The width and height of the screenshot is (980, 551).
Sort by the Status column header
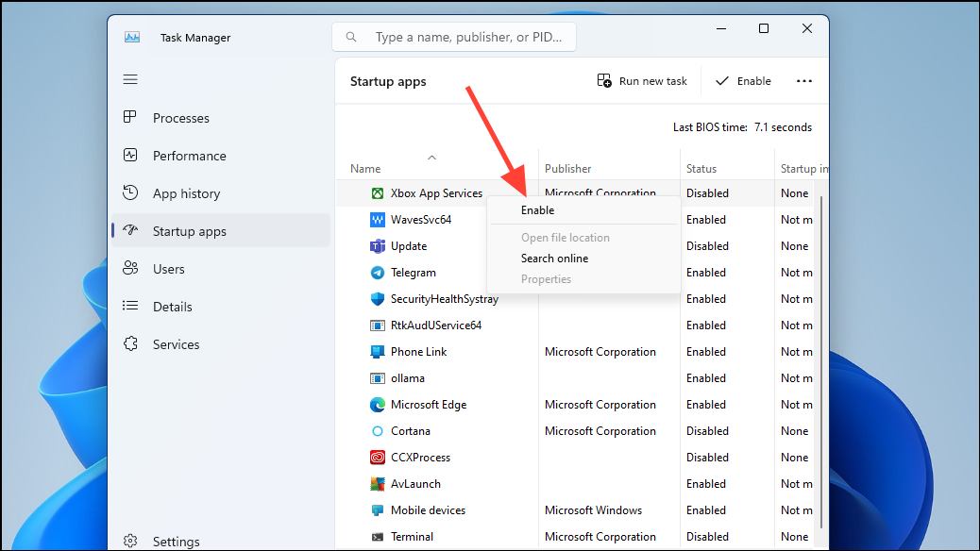pos(728,164)
